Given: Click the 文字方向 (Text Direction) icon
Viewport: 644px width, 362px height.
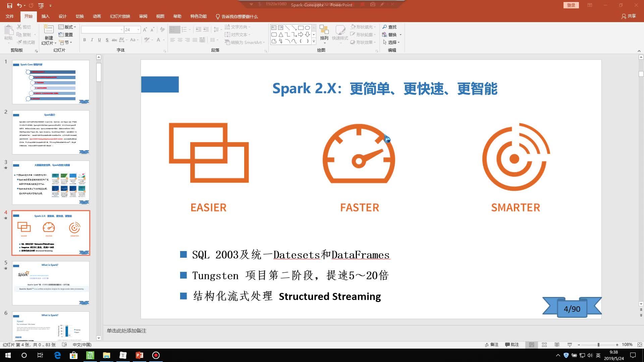Looking at the screenshot, I should [238, 27].
